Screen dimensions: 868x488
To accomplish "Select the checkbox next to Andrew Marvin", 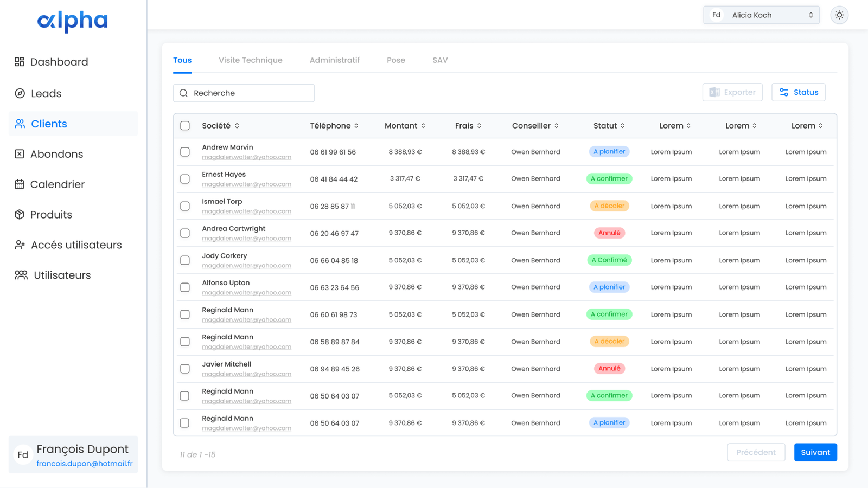I will (x=184, y=152).
